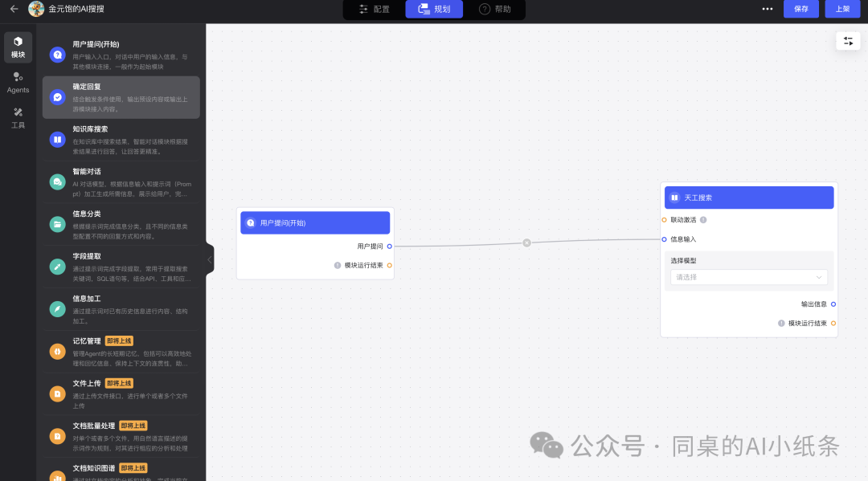Screen dimensions: 868x481
Task: Select the 用户提问(开始) module icon in list
Action: click(x=58, y=55)
